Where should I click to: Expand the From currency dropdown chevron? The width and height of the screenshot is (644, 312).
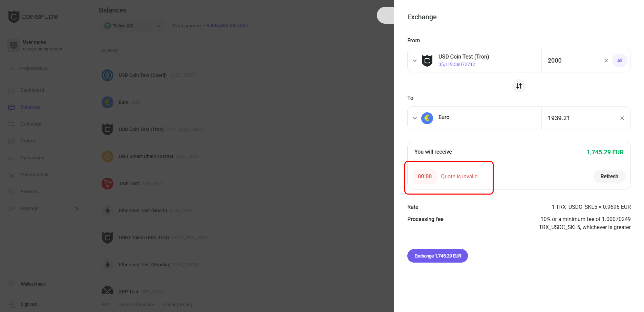415,61
